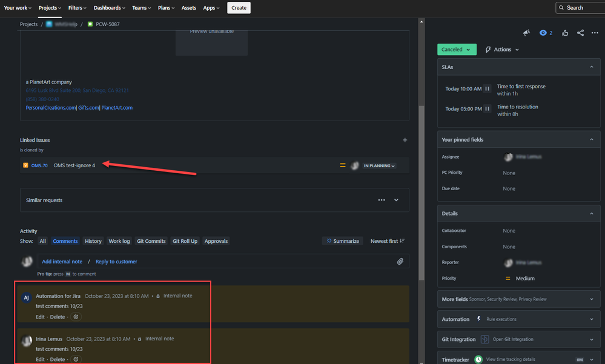Expand the More fields section
This screenshot has height=364, width=605.
592,299
